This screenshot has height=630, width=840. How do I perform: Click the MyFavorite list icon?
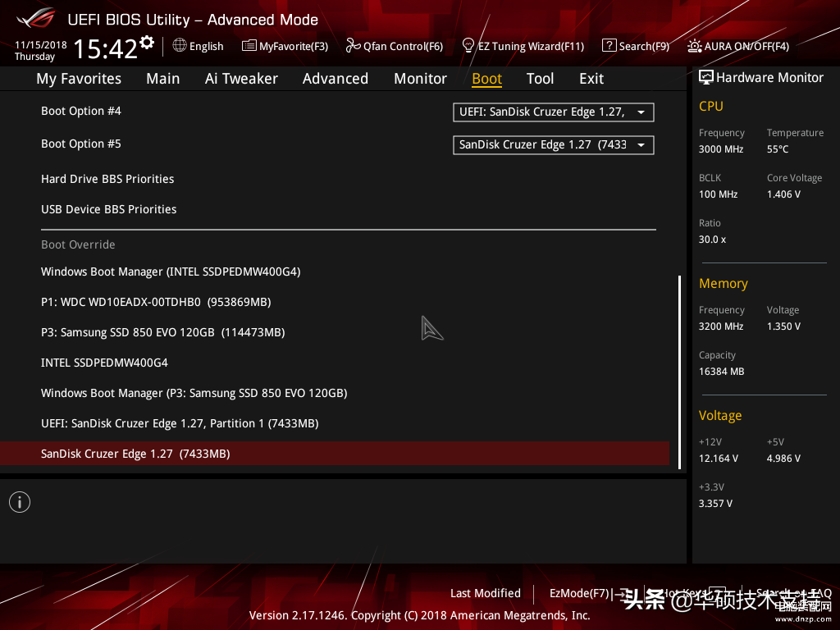coord(249,46)
